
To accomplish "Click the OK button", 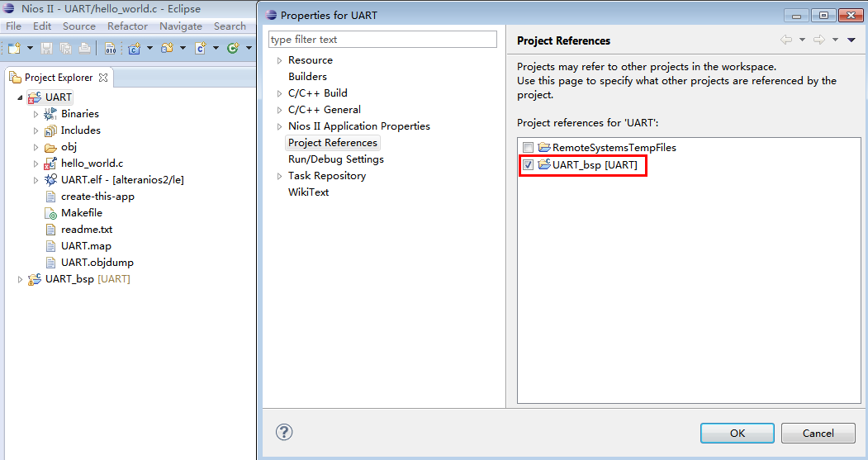I will (738, 433).
